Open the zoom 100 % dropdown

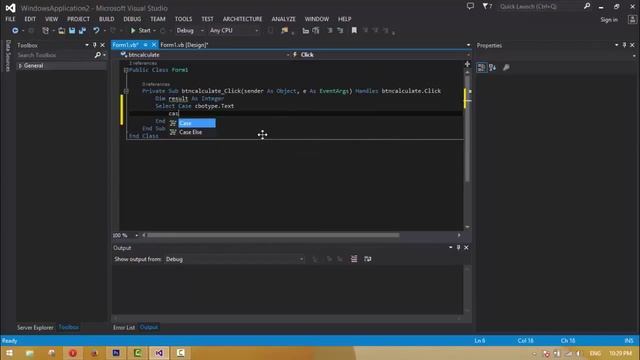coord(137,236)
